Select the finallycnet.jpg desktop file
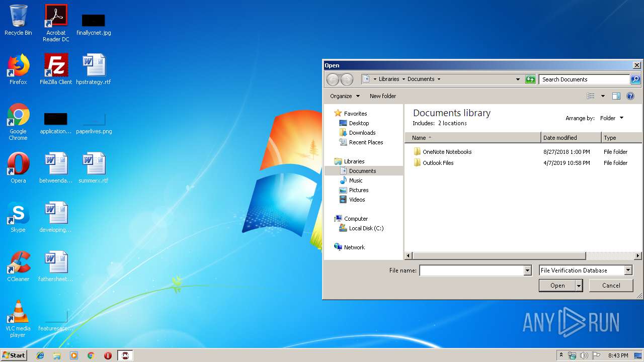 tap(94, 23)
